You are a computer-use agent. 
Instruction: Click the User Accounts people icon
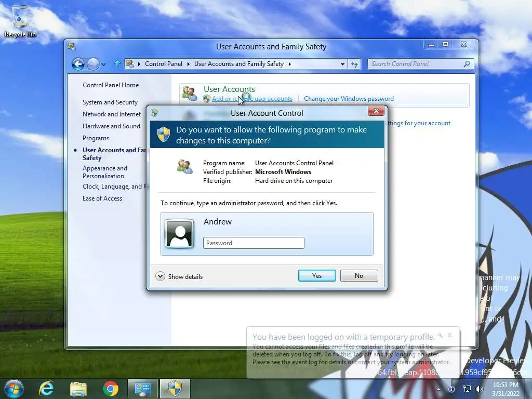coord(189,94)
